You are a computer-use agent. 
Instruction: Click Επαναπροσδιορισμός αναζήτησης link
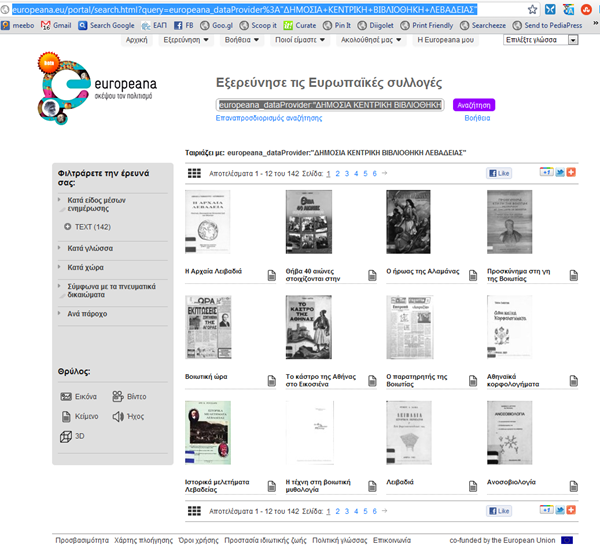[x=269, y=118]
